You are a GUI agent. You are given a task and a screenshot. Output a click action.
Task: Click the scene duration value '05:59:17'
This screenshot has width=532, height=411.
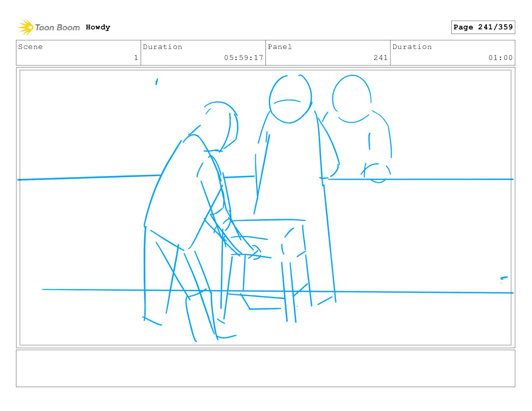pyautogui.click(x=244, y=58)
